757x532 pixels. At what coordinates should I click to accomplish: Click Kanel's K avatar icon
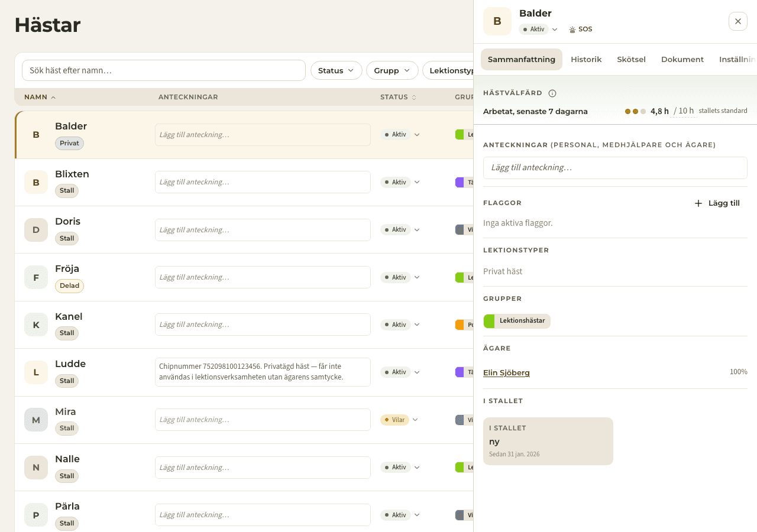click(x=36, y=325)
